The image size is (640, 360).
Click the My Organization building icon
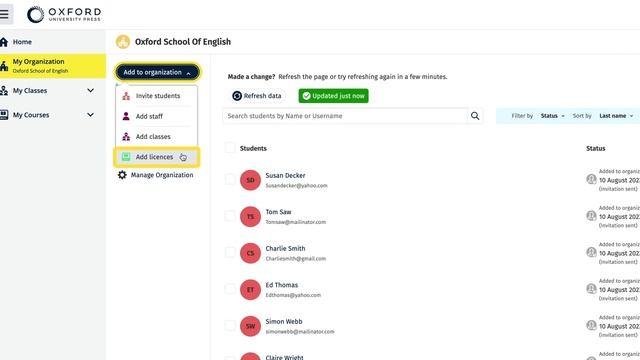tap(4, 66)
